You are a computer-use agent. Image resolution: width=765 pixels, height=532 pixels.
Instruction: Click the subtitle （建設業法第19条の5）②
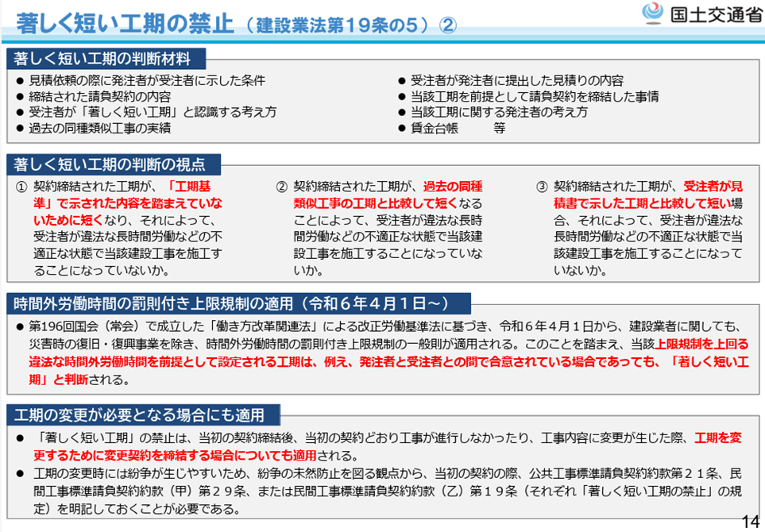350,25
